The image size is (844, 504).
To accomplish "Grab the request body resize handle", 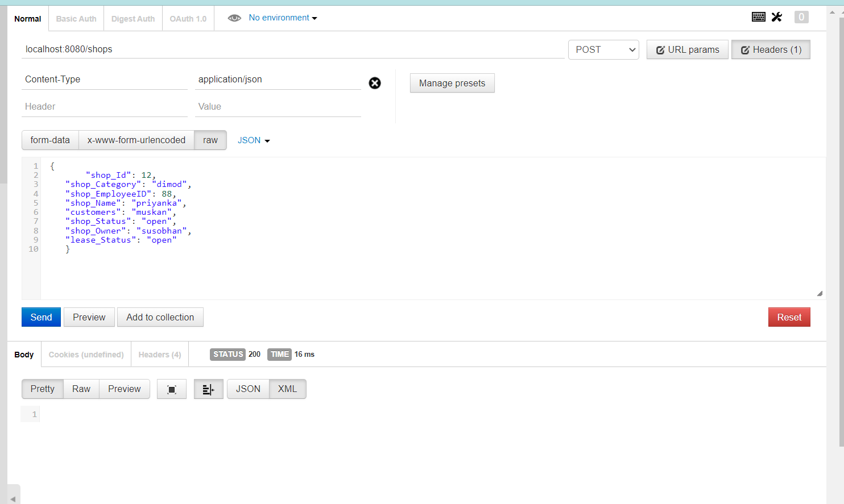I will pos(820,294).
